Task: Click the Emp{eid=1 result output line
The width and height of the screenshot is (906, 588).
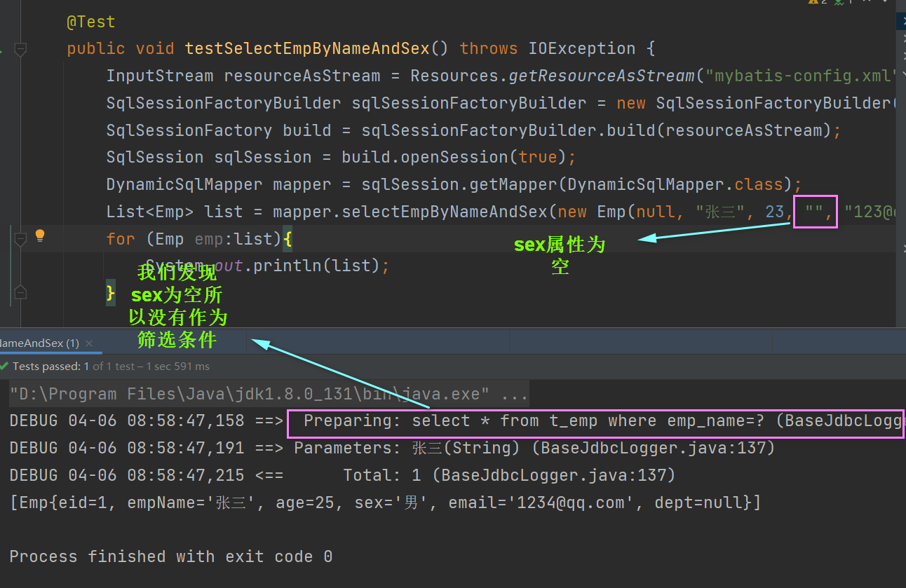Action: tap(385, 502)
